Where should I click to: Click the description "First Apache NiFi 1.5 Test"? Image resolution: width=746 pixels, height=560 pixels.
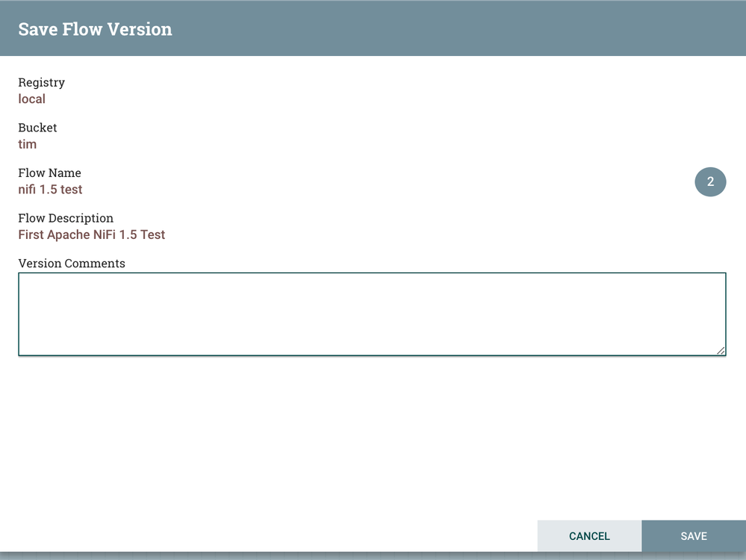click(91, 234)
